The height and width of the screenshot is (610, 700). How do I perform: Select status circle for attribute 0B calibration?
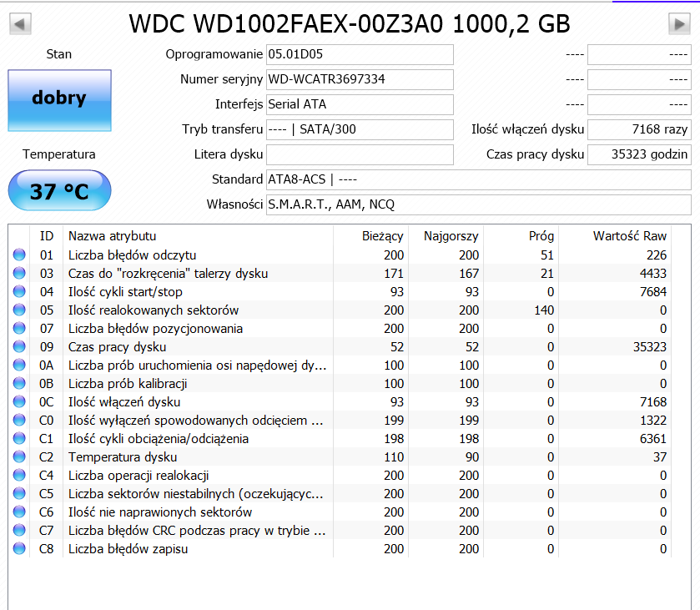(19, 383)
